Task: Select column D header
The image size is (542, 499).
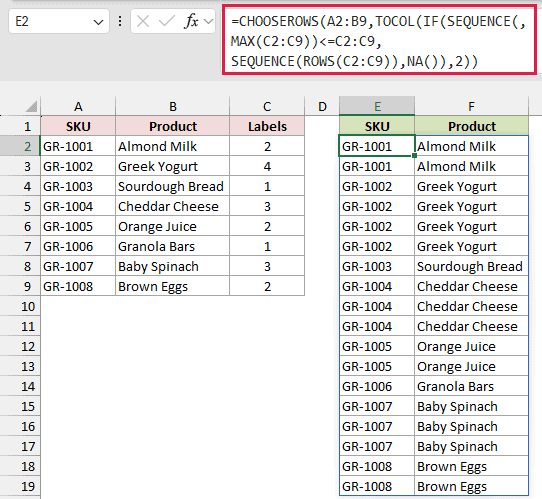Action: click(x=322, y=106)
